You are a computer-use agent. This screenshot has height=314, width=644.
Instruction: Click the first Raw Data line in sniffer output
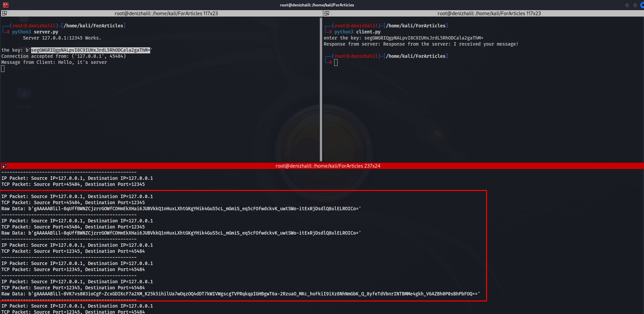click(x=181, y=209)
